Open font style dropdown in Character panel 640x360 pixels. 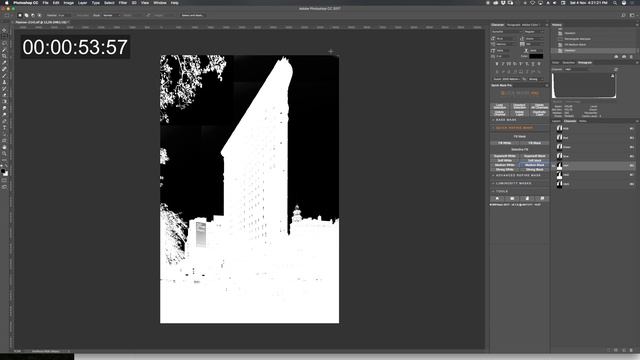pos(534,31)
